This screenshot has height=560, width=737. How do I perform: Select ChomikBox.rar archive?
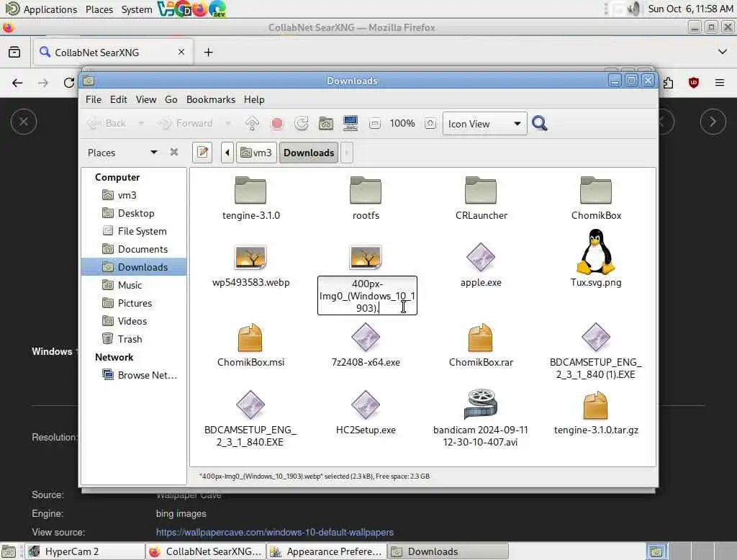point(480,338)
